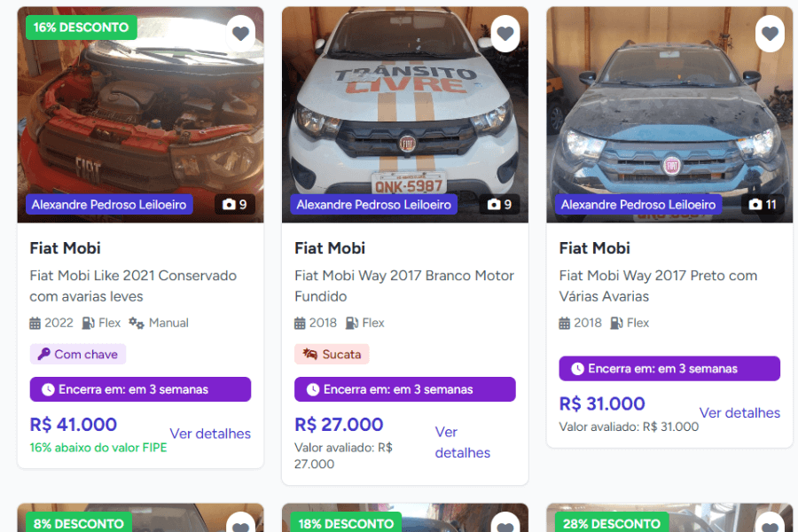Viewport: 798px width, 532px height.
Task: Click the '16% DESCONTO' badge
Action: click(81, 27)
